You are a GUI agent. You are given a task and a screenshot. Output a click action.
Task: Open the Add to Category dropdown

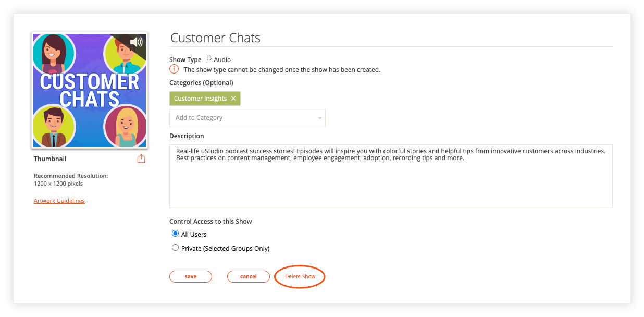click(x=247, y=118)
